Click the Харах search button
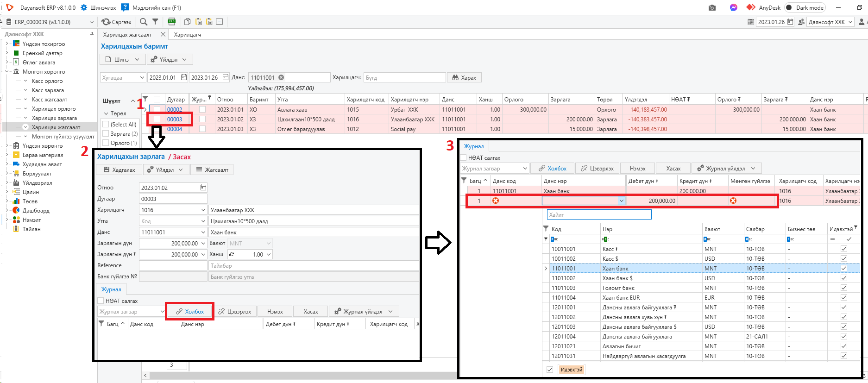The image size is (868, 383). (464, 77)
